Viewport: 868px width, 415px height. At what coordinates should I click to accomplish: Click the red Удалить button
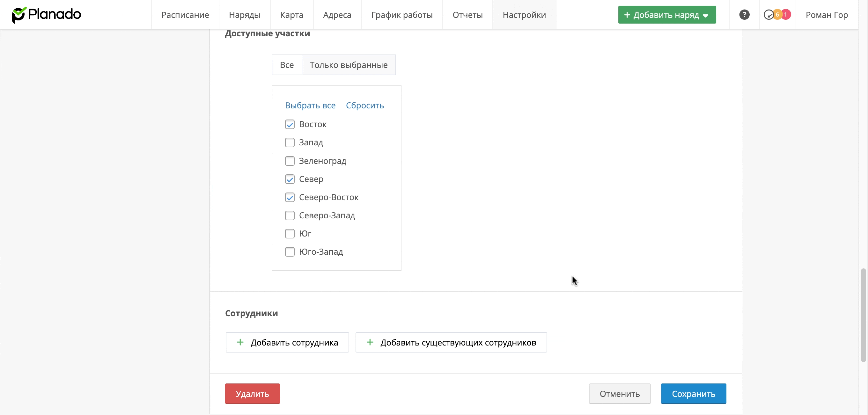click(252, 393)
